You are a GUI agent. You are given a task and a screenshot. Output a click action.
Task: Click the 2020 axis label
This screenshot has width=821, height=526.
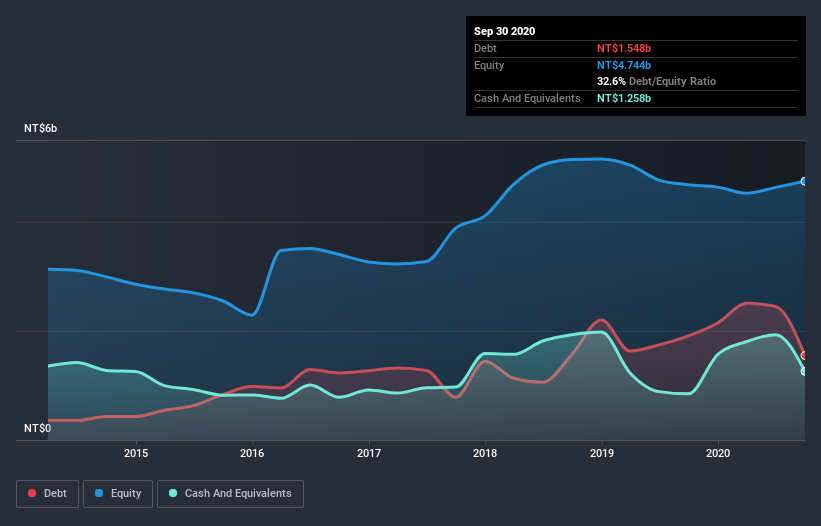(x=718, y=453)
